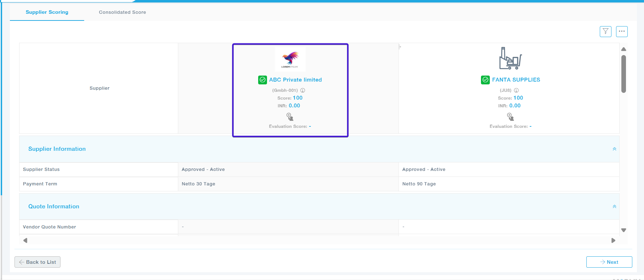Switch to Consolidated Score tab
This screenshot has height=280, width=644.
tap(122, 12)
